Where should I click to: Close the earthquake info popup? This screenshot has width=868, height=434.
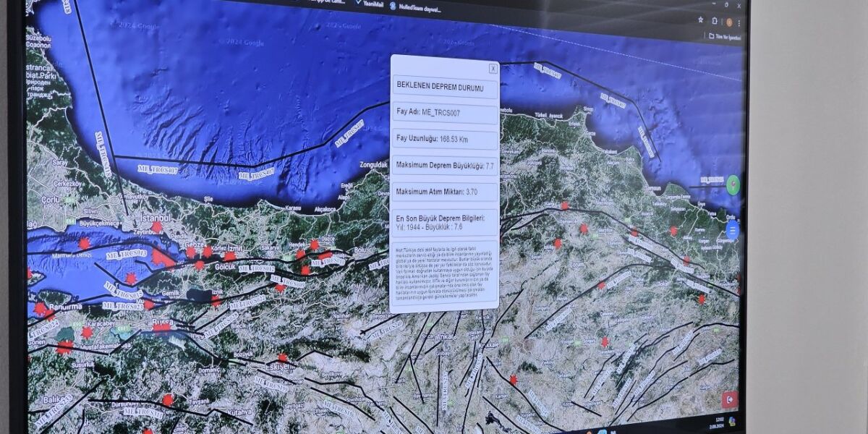pos(493,69)
